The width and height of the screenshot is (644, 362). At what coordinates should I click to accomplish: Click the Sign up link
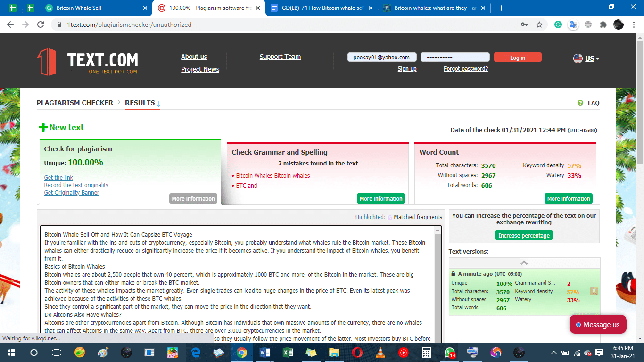coord(407,69)
